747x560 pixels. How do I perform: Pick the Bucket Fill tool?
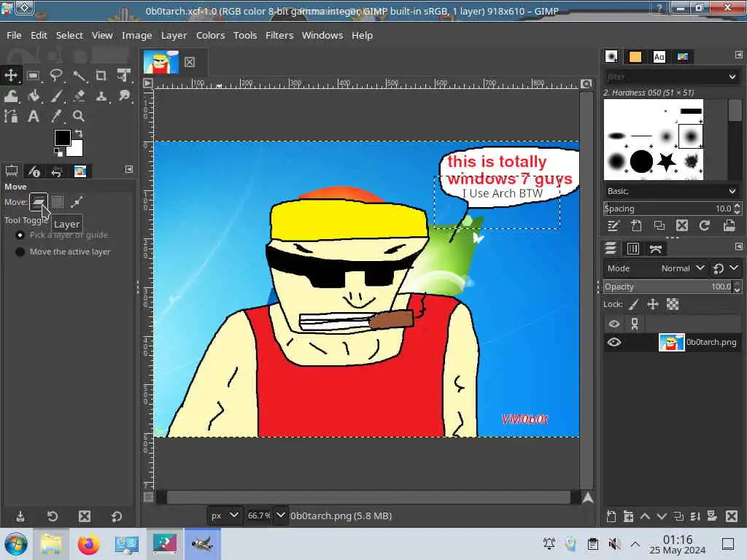point(34,96)
